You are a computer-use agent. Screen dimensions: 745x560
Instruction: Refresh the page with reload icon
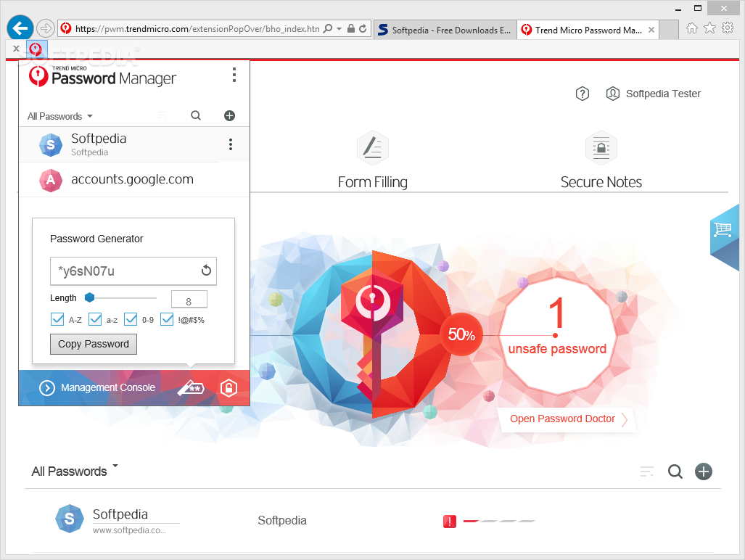point(363,28)
